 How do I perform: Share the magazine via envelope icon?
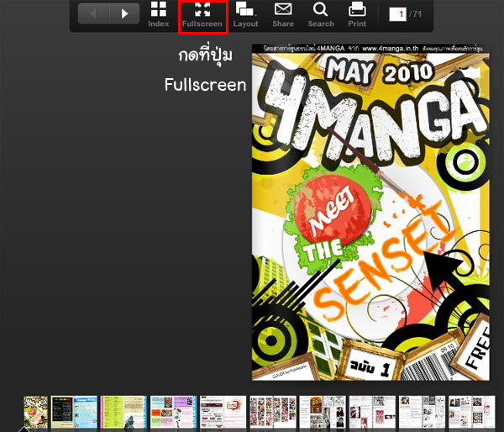[283, 14]
